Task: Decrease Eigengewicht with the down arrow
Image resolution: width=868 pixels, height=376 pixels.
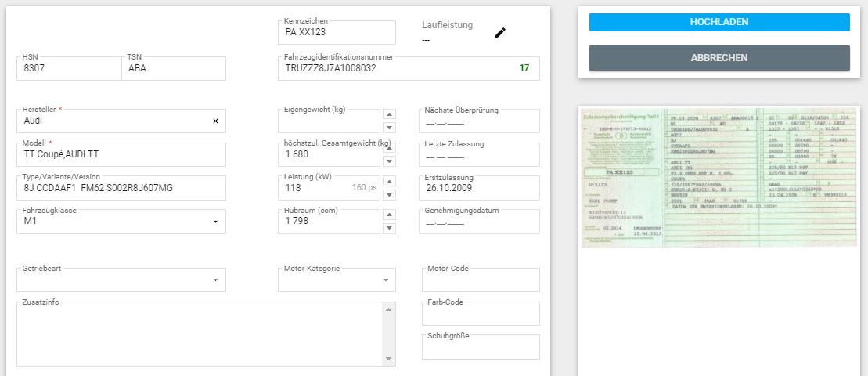Action: point(390,128)
